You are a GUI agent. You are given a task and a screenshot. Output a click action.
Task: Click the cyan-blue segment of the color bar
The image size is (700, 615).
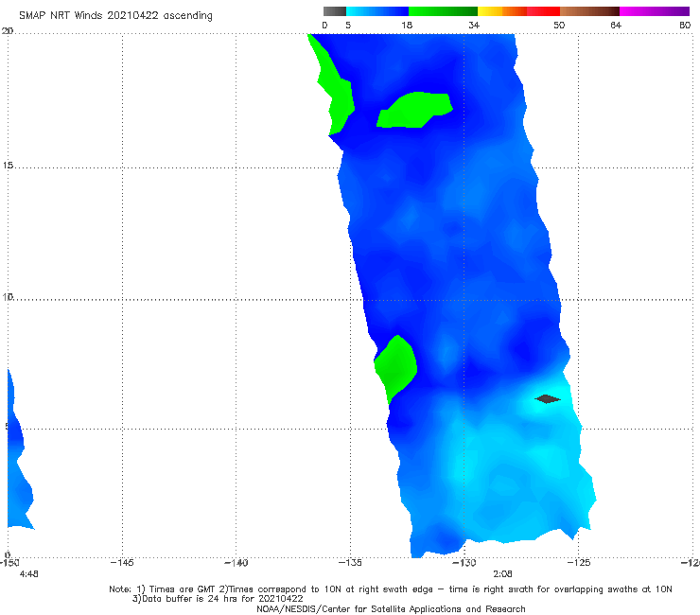coord(377,11)
